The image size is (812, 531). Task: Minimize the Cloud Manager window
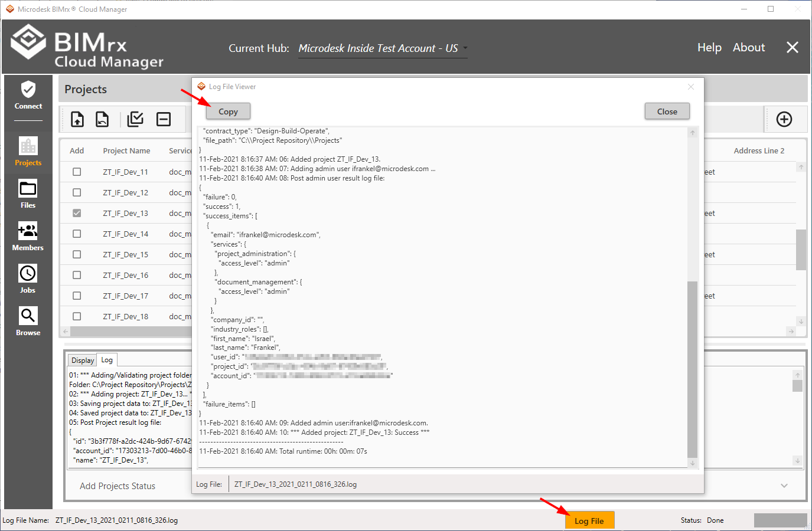[x=744, y=9]
